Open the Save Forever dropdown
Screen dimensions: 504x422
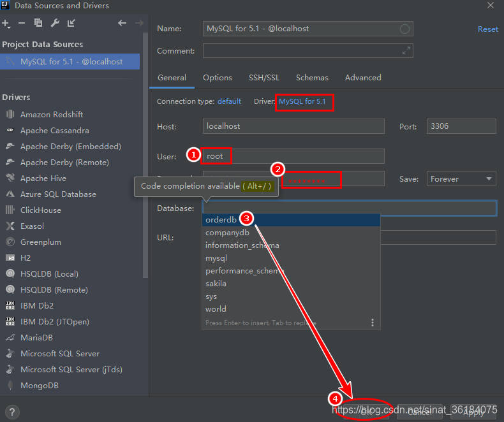tap(461, 179)
